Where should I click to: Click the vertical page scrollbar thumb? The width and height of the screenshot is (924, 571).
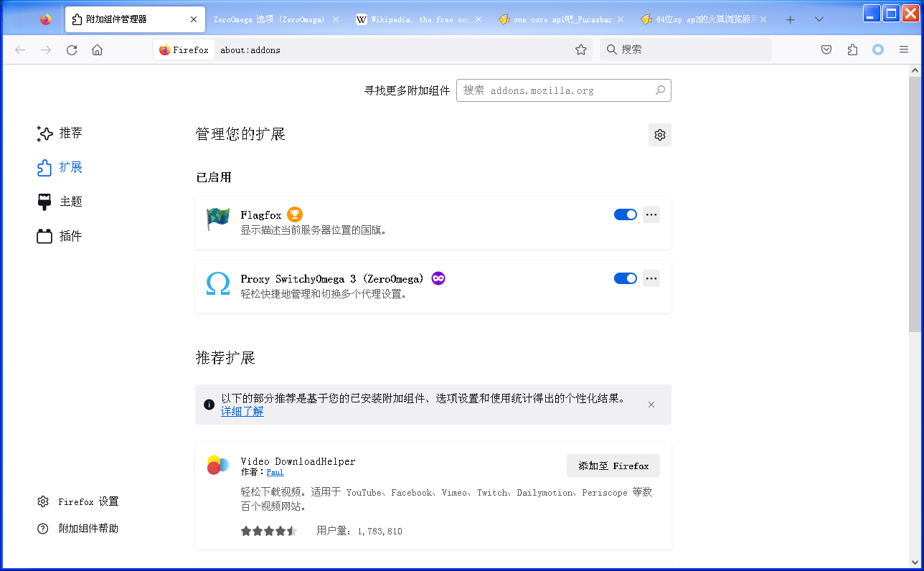pos(915,204)
